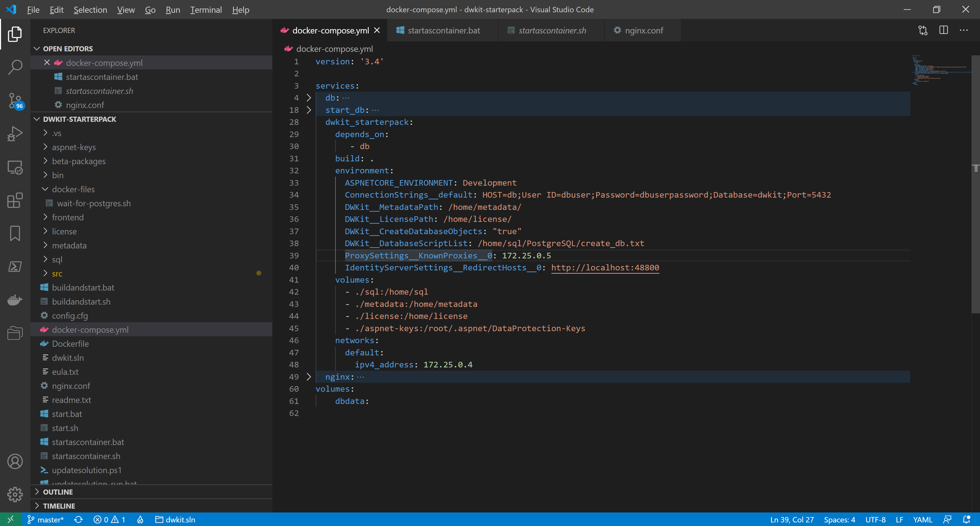Screen dimensions: 980x526
Task: Open More Actions ellipsis in editor toolbar
Action: tap(964, 30)
